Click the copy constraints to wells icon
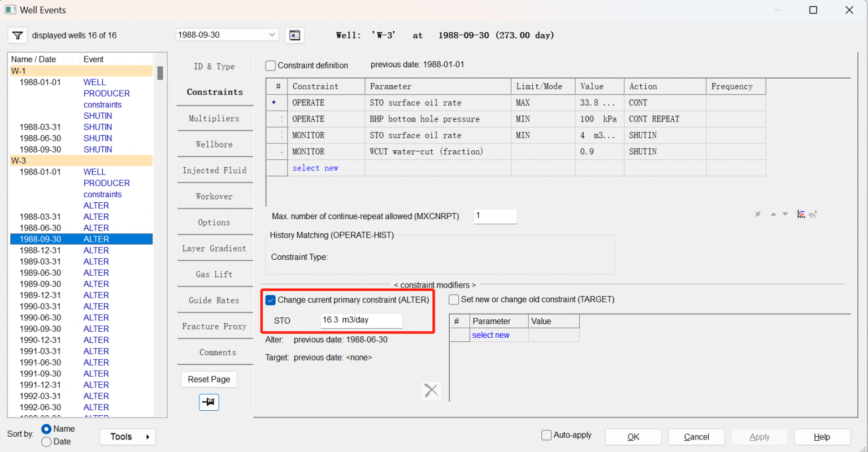This screenshot has width=868, height=452. tap(813, 214)
